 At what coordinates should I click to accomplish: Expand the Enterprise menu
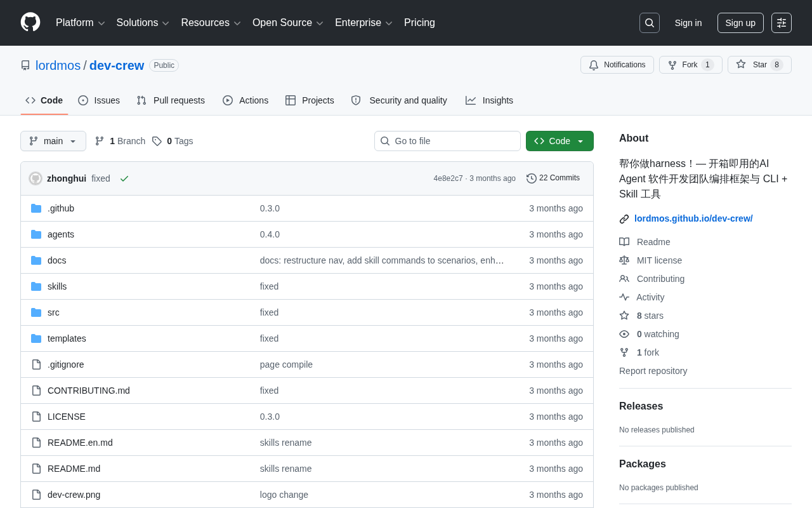pyautogui.click(x=363, y=23)
